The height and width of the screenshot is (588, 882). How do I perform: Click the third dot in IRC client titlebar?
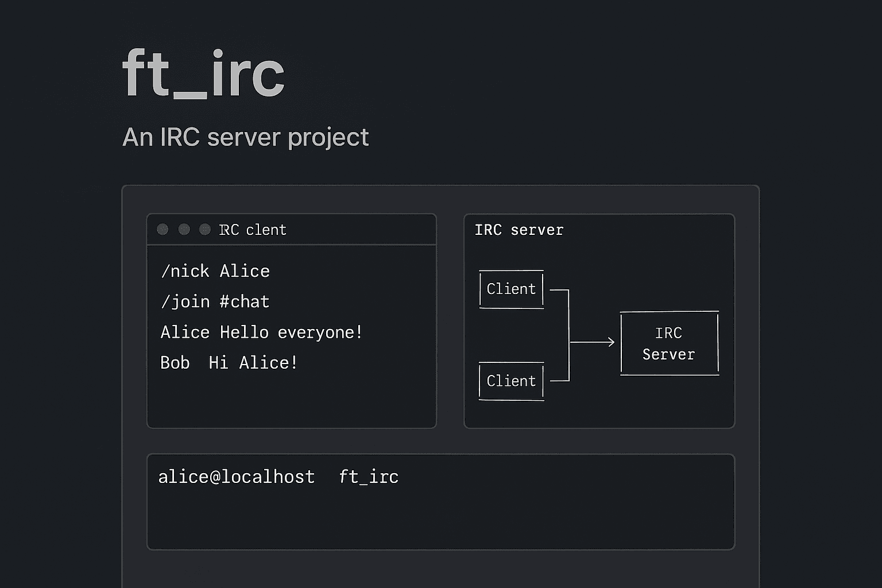click(205, 230)
